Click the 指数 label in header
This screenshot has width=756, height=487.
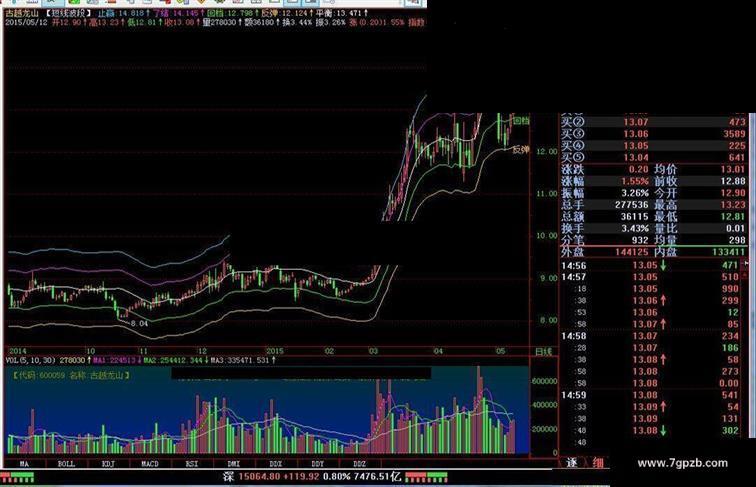click(x=417, y=22)
